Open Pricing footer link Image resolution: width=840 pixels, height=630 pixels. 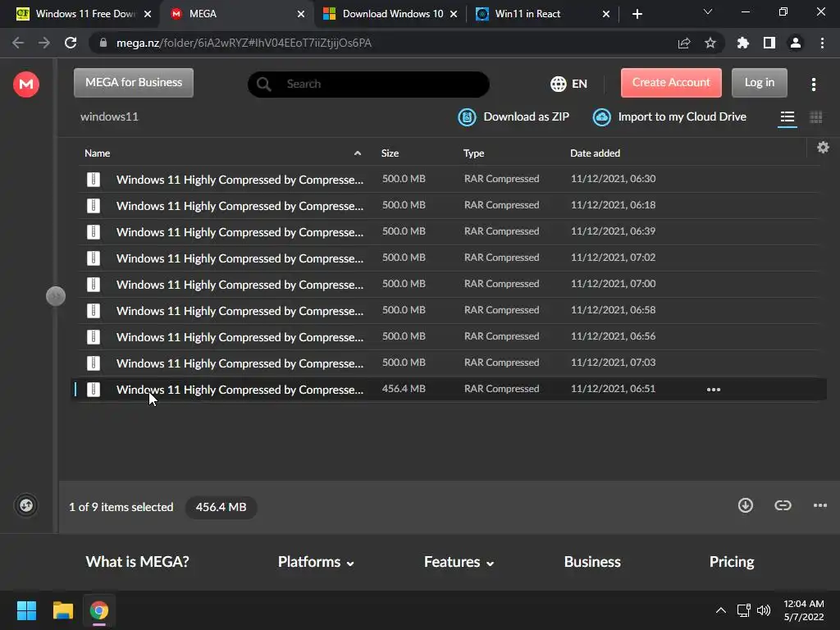click(x=731, y=562)
